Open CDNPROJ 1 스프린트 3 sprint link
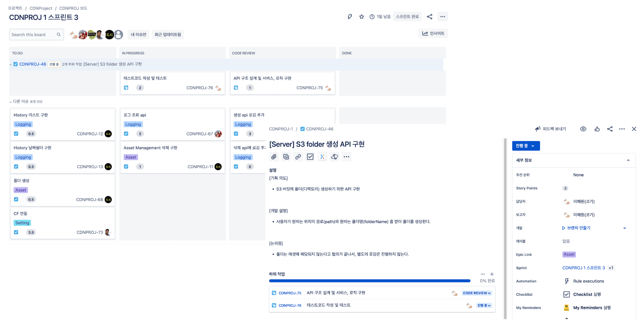644x330 pixels. (x=583, y=268)
